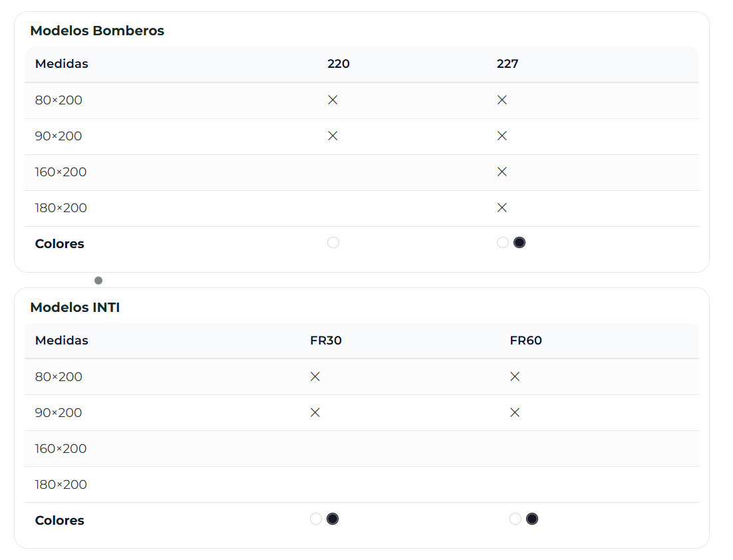Click the X mark for 90×200 under FR30
Screen dimensions: 733x560
tap(315, 412)
